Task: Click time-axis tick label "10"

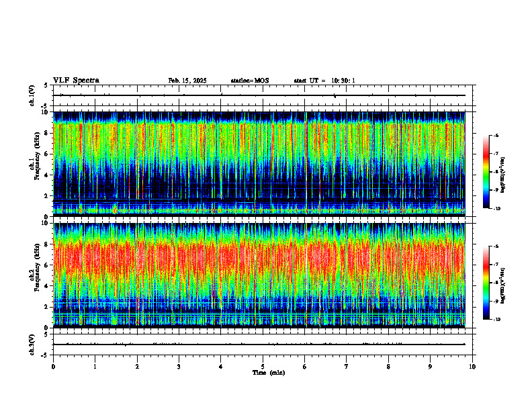Action: (472, 367)
